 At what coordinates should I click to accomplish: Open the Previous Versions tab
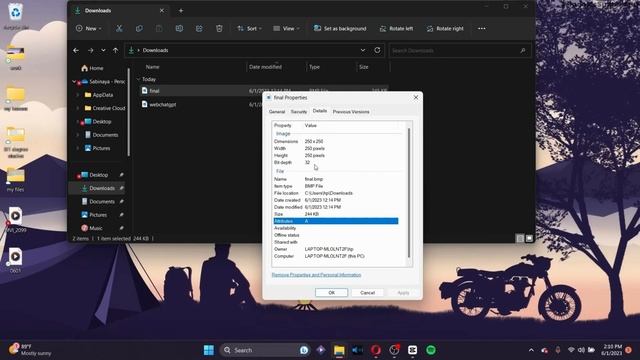pyautogui.click(x=351, y=112)
